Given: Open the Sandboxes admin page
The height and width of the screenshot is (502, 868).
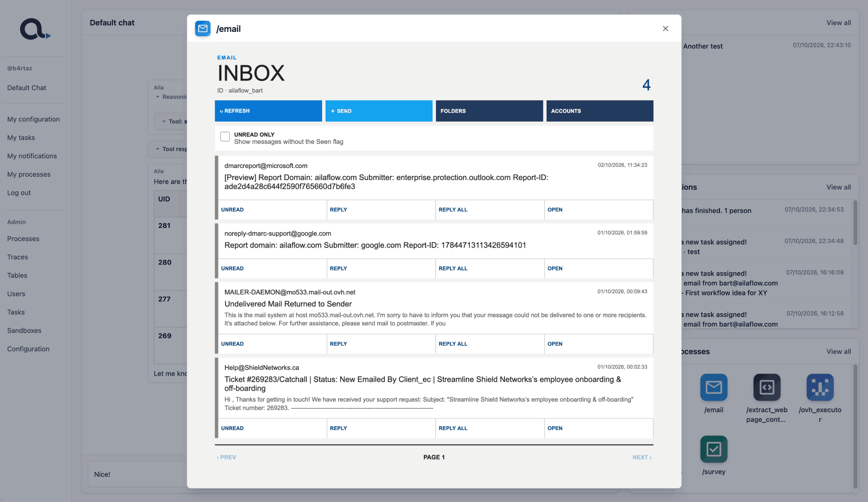Looking at the screenshot, I should [x=24, y=331].
